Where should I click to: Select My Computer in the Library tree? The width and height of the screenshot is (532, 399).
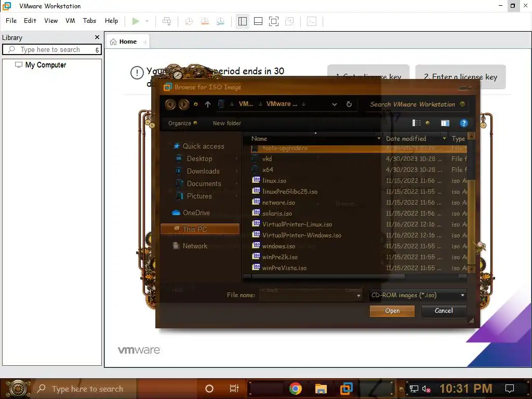(x=46, y=65)
